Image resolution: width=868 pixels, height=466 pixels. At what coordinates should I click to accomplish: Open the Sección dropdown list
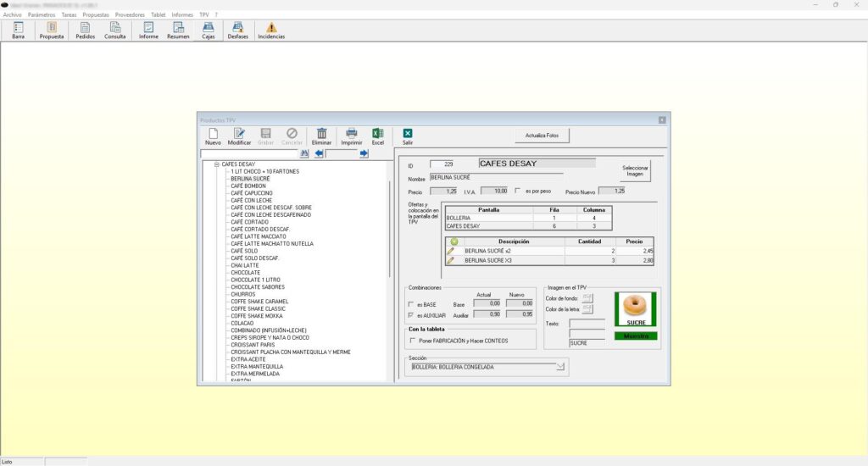click(559, 367)
